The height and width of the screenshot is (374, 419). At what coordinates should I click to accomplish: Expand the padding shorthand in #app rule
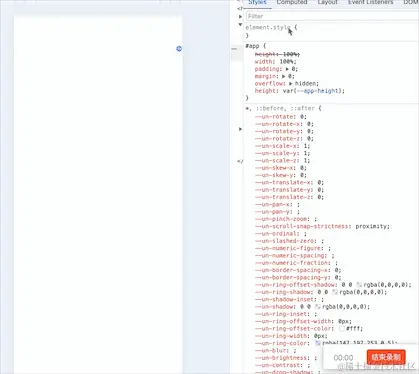coord(287,69)
